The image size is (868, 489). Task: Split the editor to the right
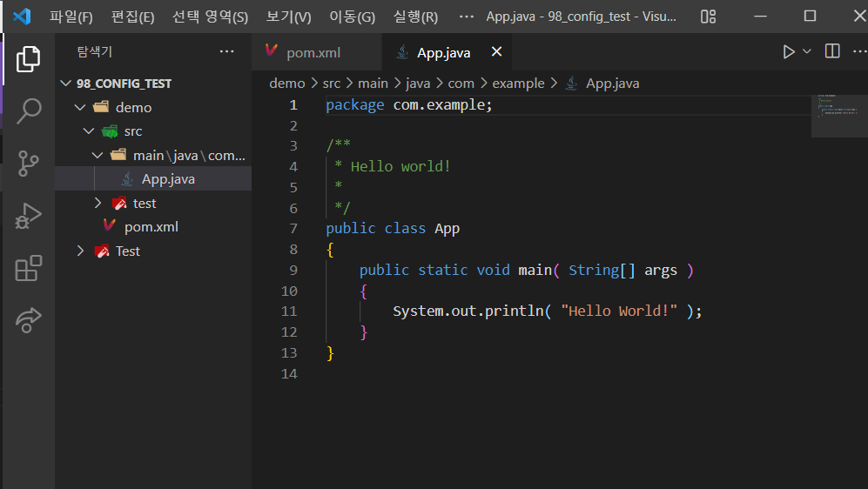coord(832,51)
